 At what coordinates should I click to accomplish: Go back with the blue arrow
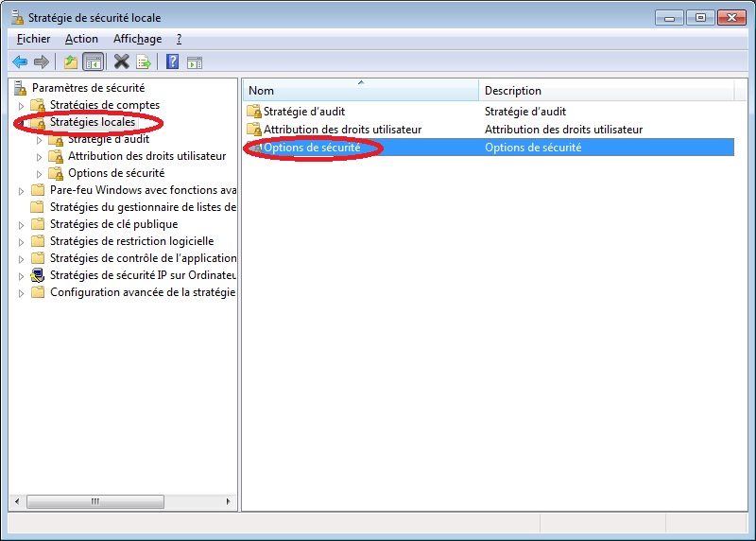coord(20,61)
